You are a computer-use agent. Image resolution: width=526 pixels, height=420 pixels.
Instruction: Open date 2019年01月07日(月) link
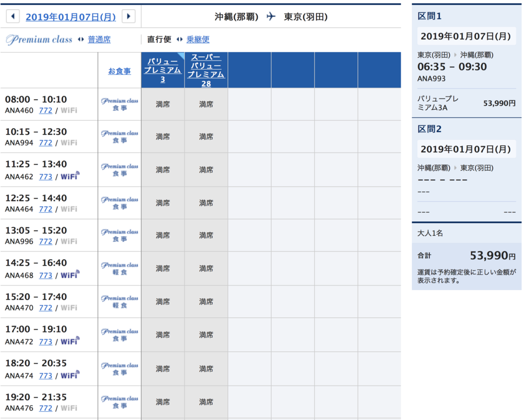(x=71, y=17)
